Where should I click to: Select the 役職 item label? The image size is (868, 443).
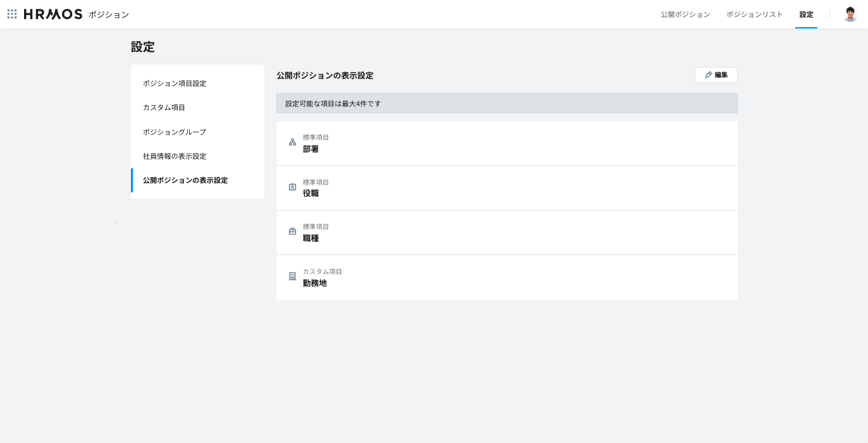click(x=311, y=194)
